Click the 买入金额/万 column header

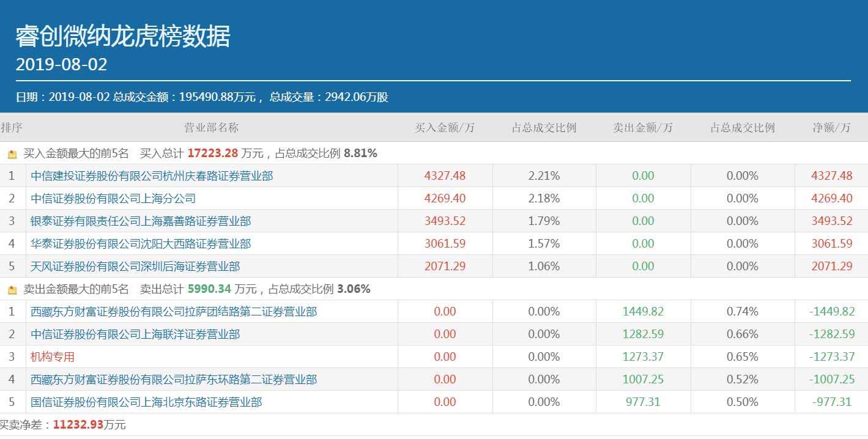click(x=445, y=128)
